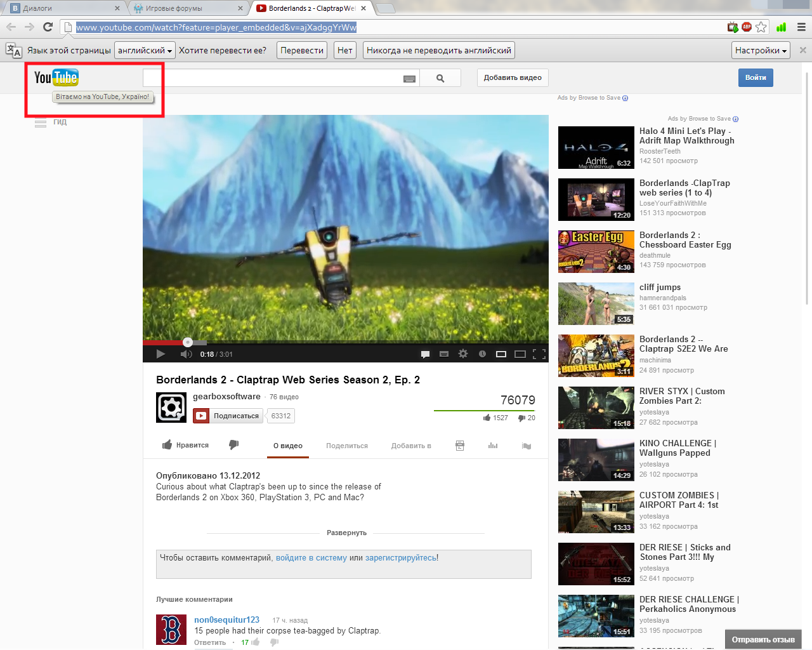Open video quality settings gear

tap(463, 354)
